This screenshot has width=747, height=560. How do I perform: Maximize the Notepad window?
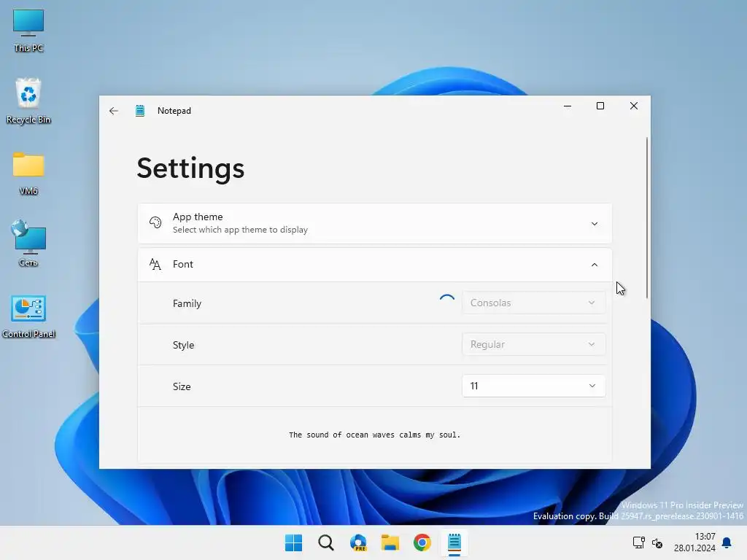coord(600,106)
